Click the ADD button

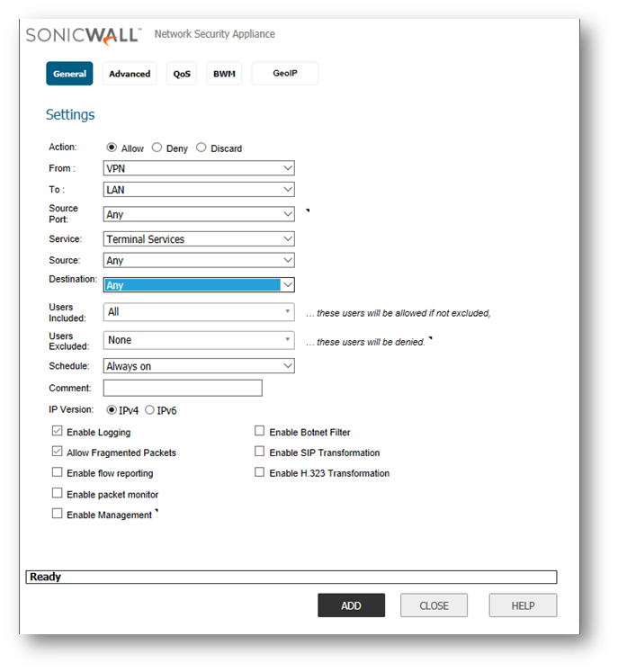point(351,605)
